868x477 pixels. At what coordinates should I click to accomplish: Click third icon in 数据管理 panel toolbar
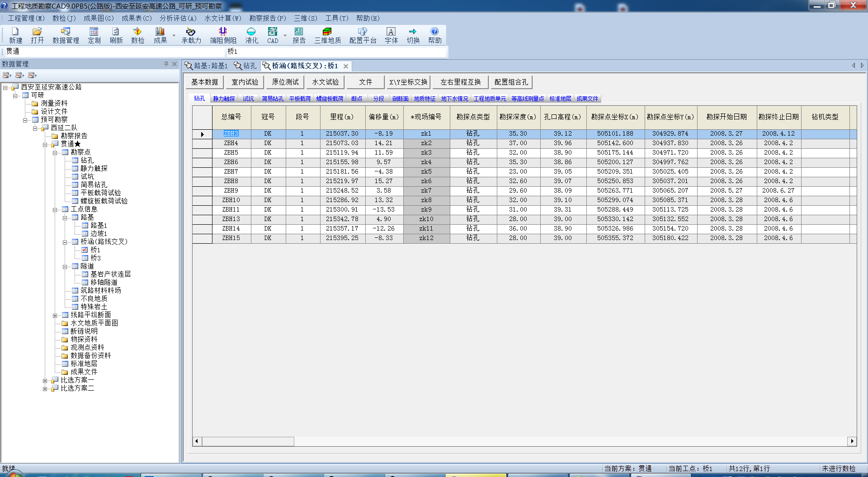coord(33,75)
